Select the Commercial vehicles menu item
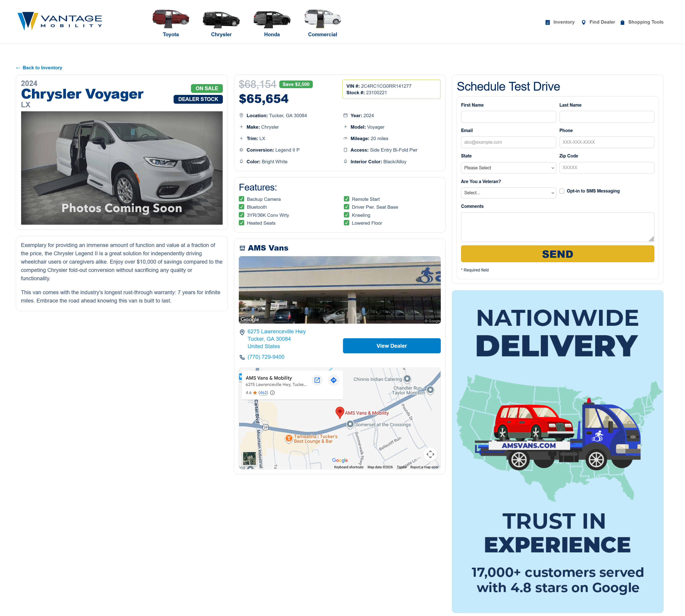Viewport: 685px width, 616px height. (322, 24)
